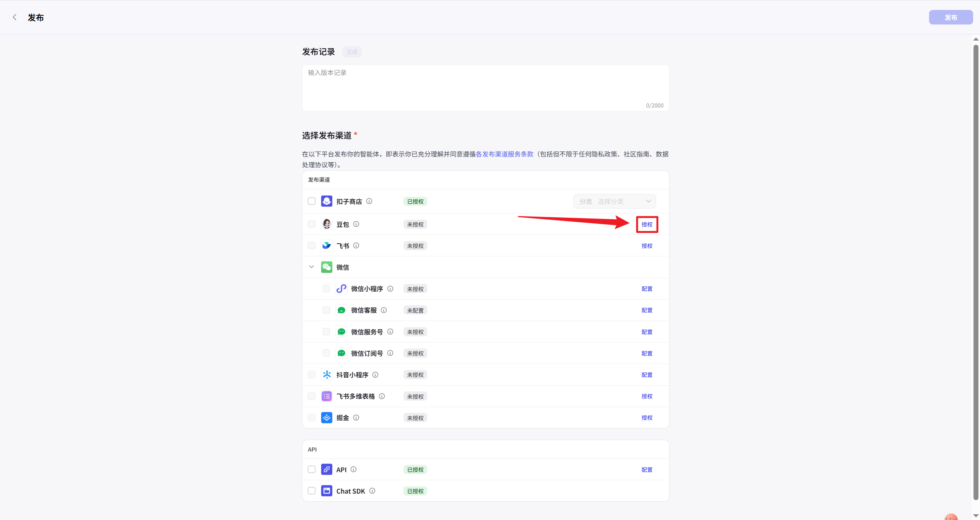This screenshot has width=980, height=520.
Task: Go back using the top-left arrow
Action: coord(15,17)
